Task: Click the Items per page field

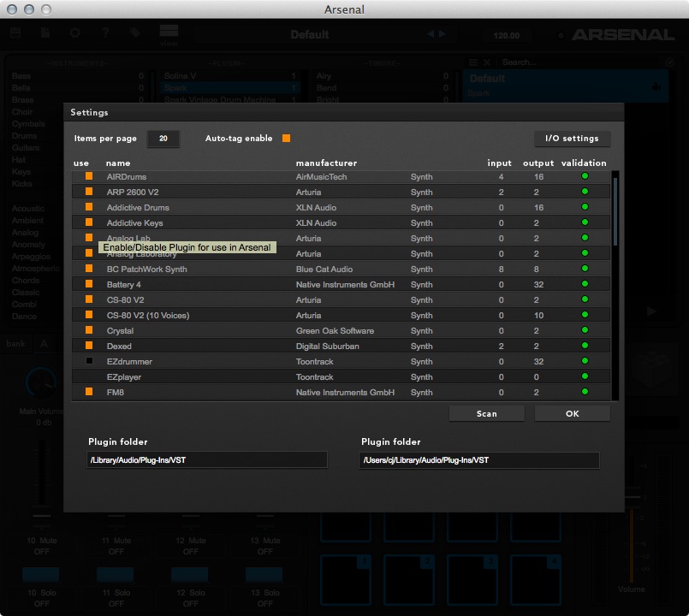Action: coord(163,139)
